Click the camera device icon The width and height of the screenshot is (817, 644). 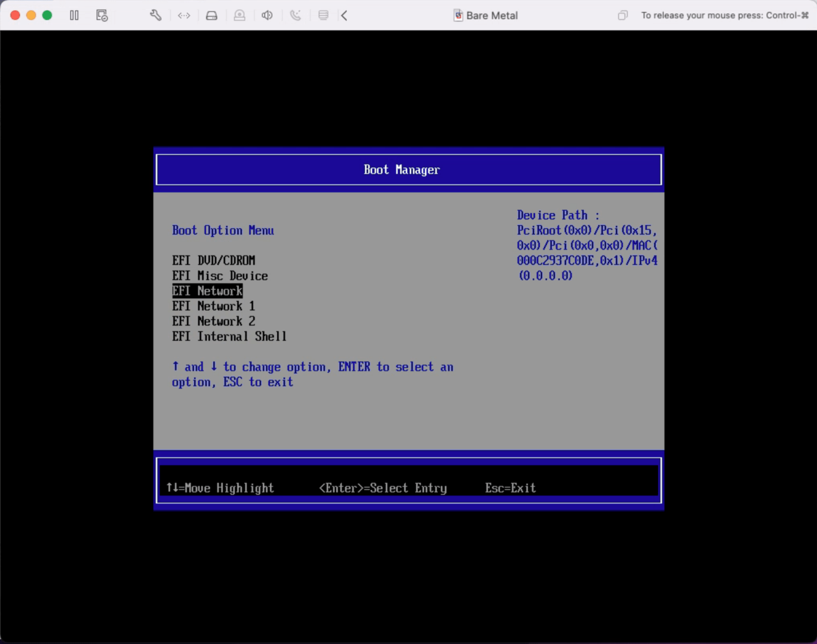coord(239,16)
